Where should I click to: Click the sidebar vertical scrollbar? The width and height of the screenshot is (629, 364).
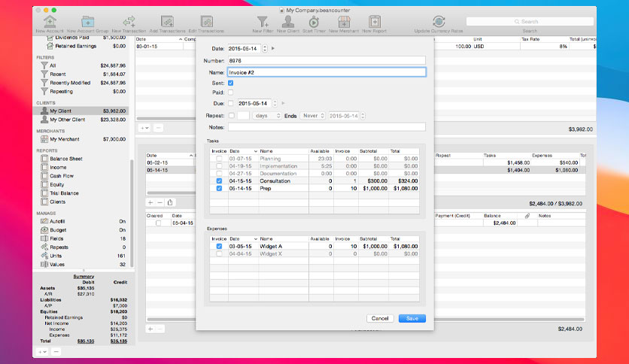[132, 213]
